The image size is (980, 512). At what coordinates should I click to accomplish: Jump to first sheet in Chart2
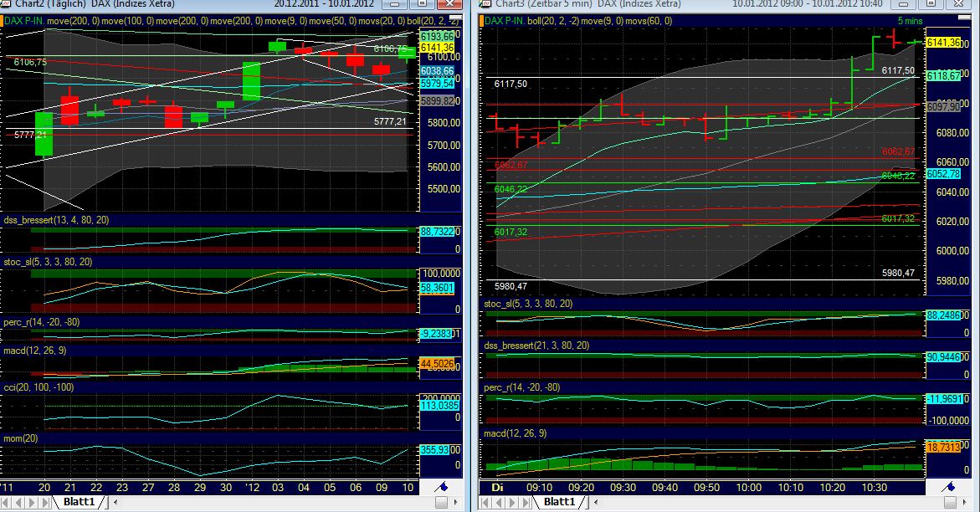[x=6, y=502]
